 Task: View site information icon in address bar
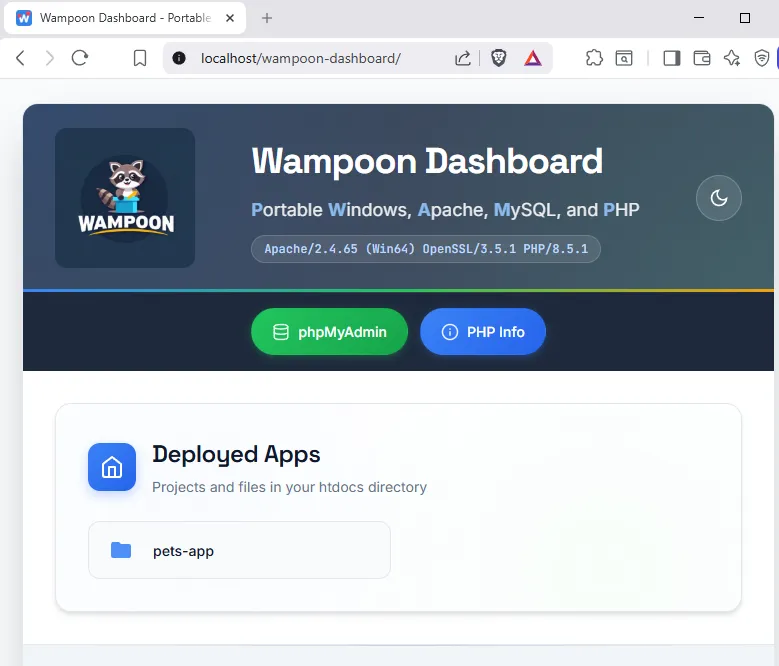click(179, 58)
